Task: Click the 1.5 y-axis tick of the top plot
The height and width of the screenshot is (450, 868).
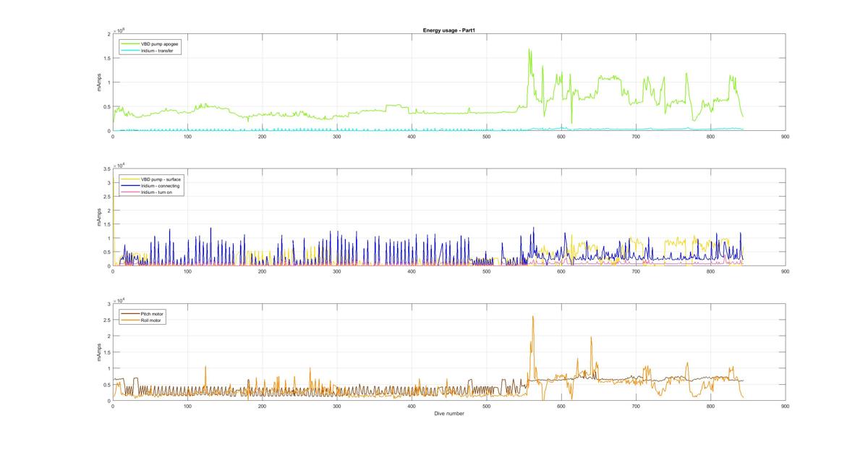Action: pyautogui.click(x=106, y=58)
